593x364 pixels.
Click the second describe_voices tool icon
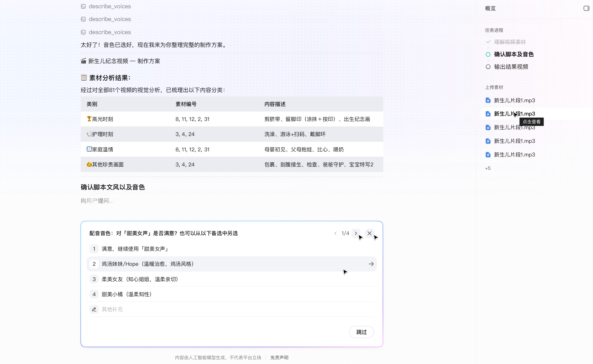pos(83,19)
